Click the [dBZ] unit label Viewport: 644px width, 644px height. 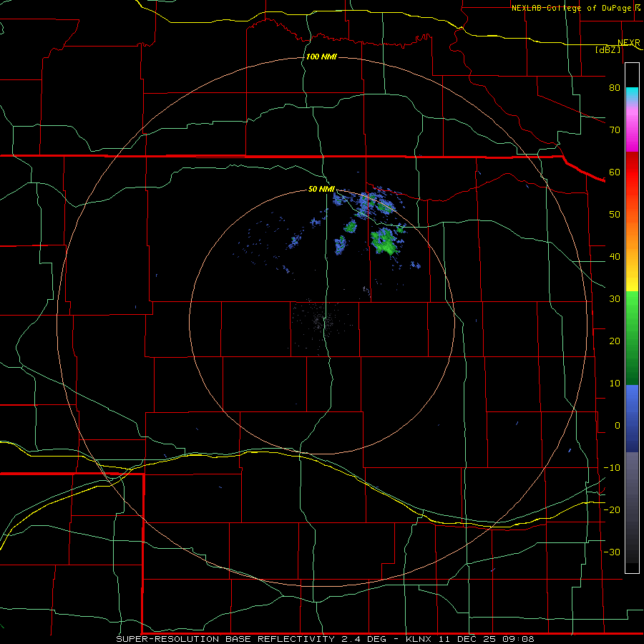click(x=608, y=49)
